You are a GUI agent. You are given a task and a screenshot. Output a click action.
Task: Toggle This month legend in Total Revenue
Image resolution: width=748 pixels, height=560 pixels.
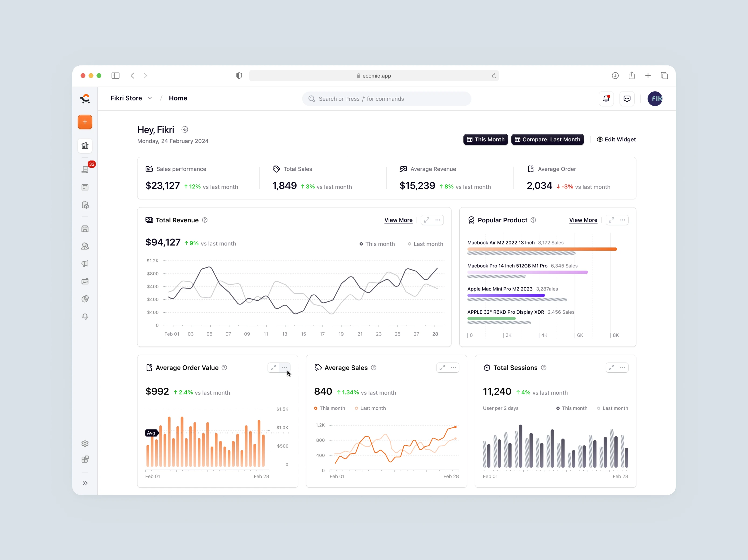377,244
